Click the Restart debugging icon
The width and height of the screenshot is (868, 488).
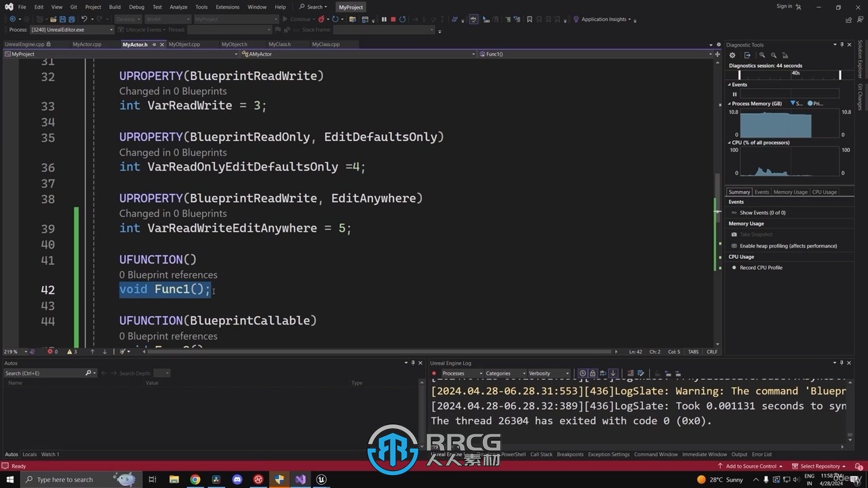[x=402, y=19]
